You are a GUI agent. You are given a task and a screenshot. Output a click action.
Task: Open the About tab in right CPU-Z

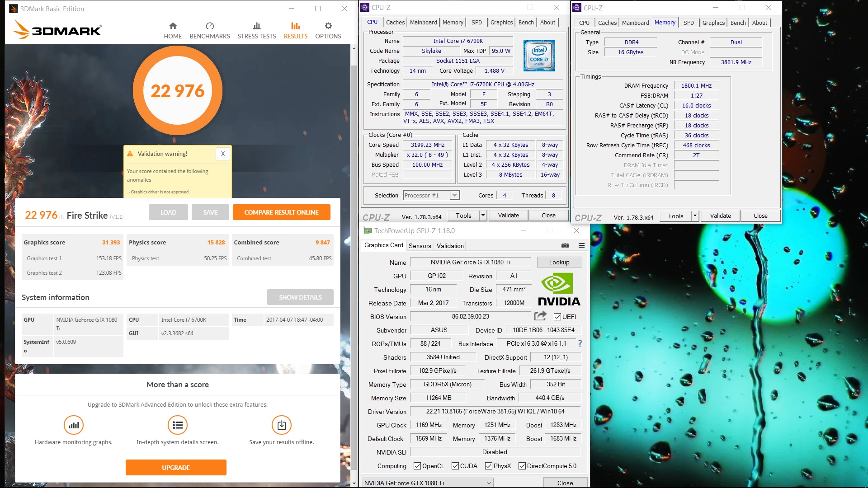[759, 23]
